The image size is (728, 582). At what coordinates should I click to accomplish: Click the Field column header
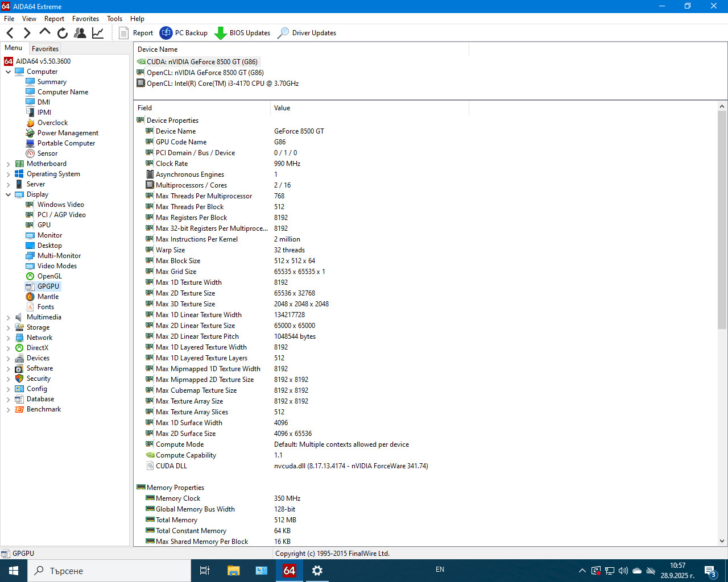202,108
